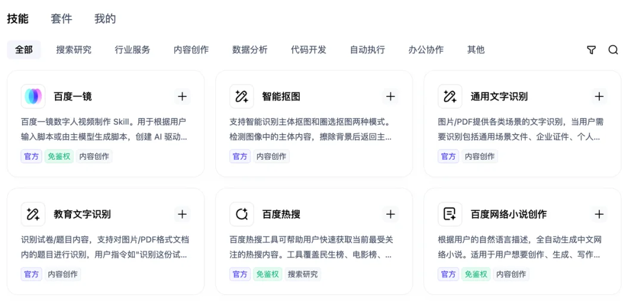The width and height of the screenshot is (644, 301).
Task: Open the filter funnel icon
Action: [591, 50]
